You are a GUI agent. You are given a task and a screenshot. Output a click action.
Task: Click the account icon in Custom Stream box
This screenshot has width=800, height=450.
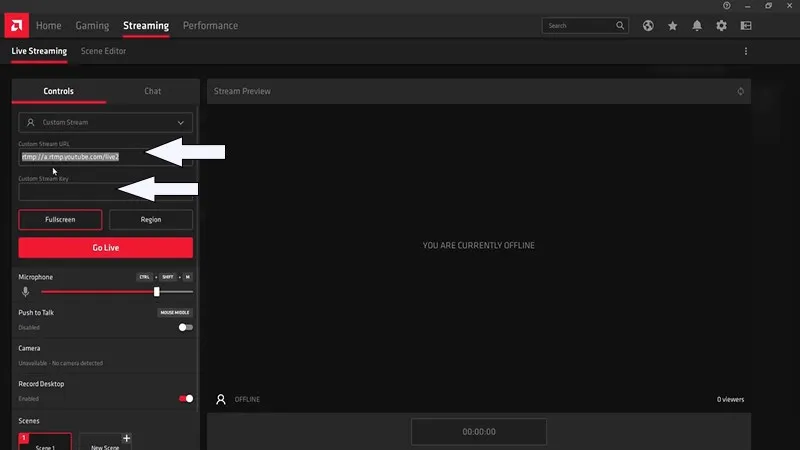pos(31,122)
